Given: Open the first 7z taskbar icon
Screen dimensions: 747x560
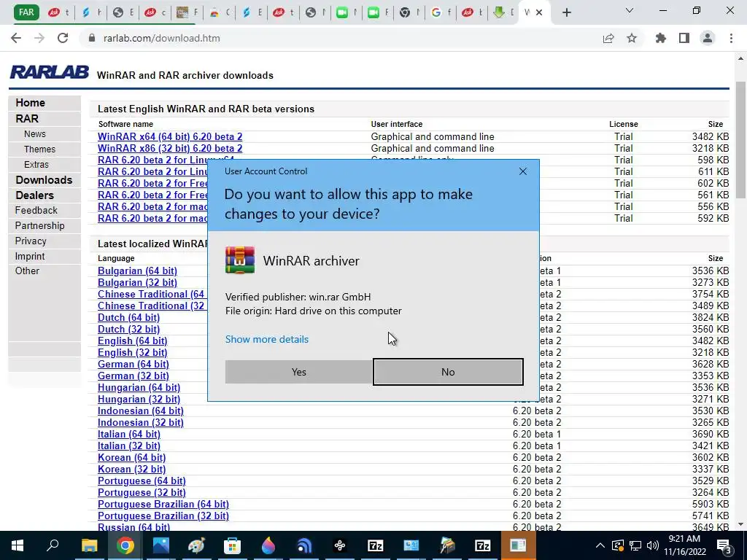Looking at the screenshot, I should (x=376, y=545).
